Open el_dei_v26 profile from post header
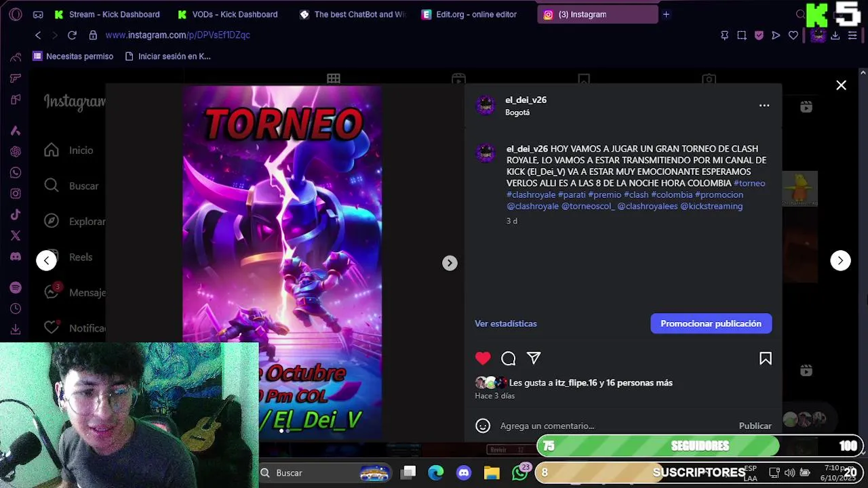Viewport: 868px width, 488px height. pos(526,100)
